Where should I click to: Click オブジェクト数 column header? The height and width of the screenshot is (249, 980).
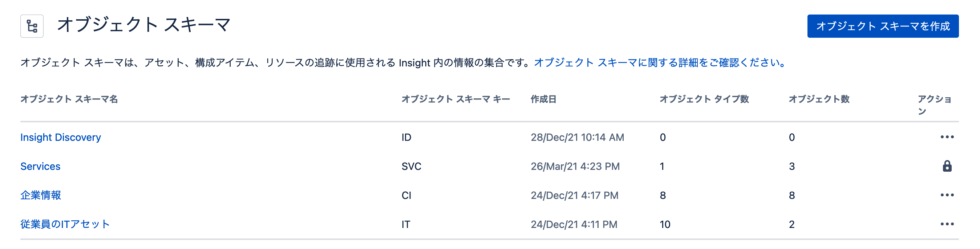point(819,99)
